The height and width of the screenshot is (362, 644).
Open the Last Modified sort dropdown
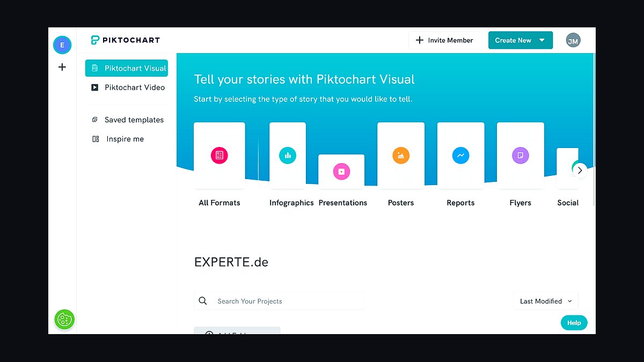(546, 301)
